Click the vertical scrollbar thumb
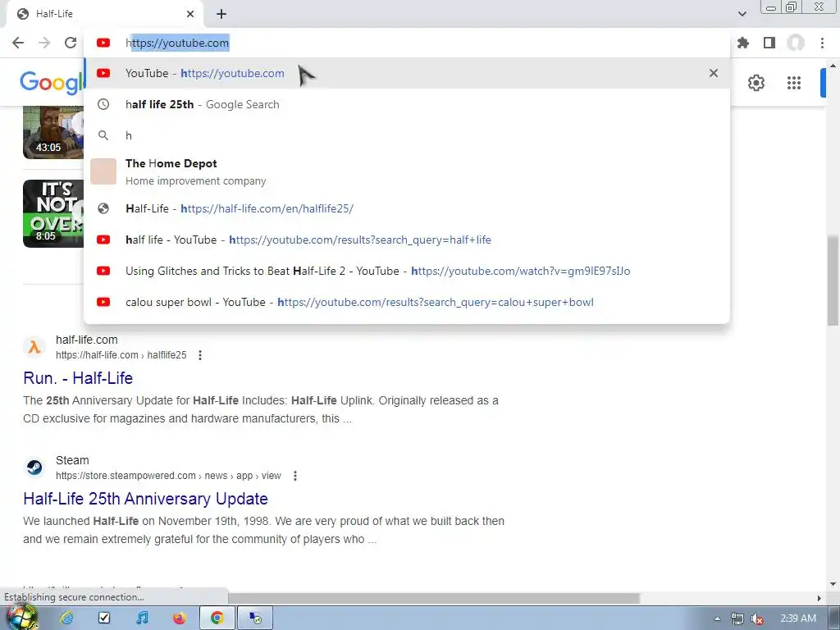Viewport: 840px width, 630px height. coord(833,280)
